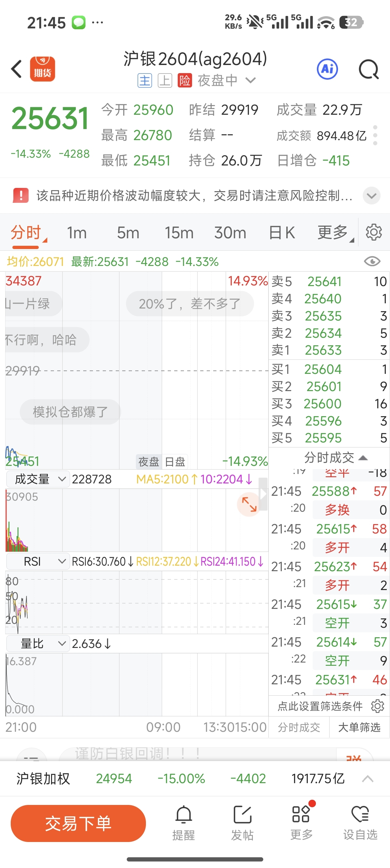390x868 pixels.
Task: Tap the red exclamation risk warning icon
Action: (21, 195)
